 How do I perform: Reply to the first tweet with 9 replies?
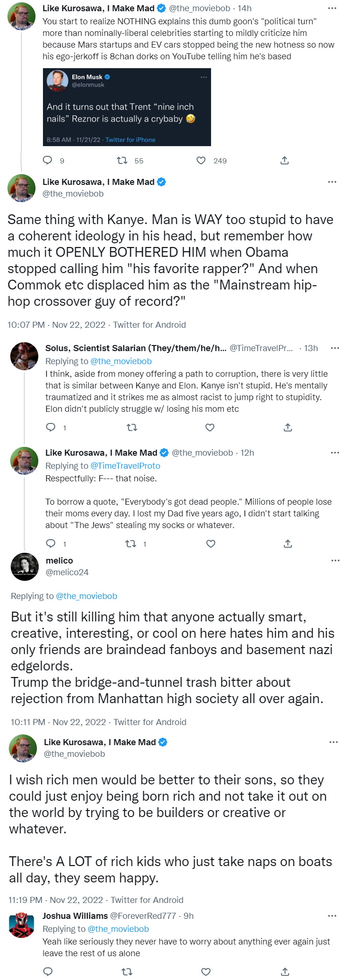[x=48, y=161]
